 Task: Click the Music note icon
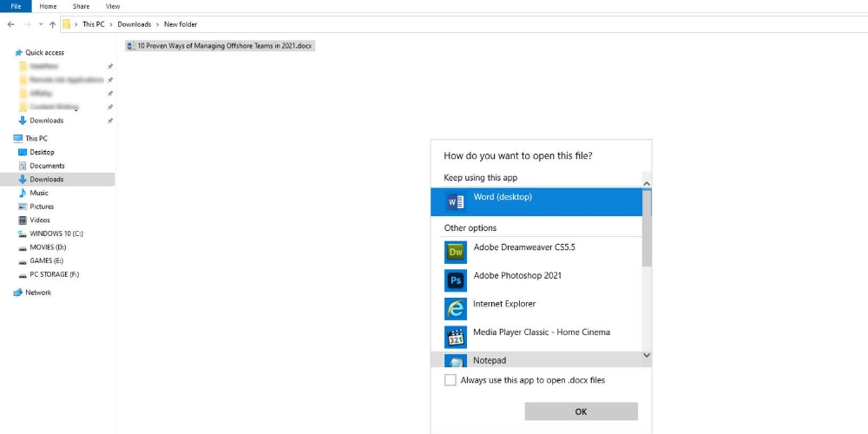pyautogui.click(x=23, y=193)
